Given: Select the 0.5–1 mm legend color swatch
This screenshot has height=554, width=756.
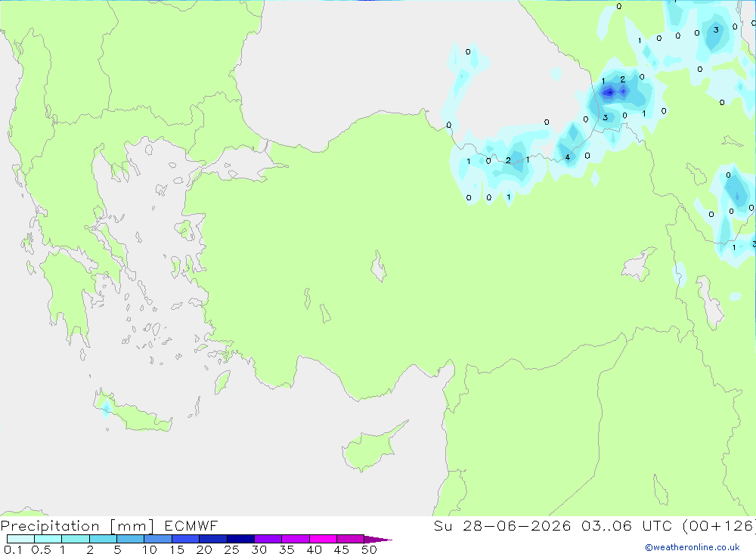Looking at the screenshot, I should [48, 539].
